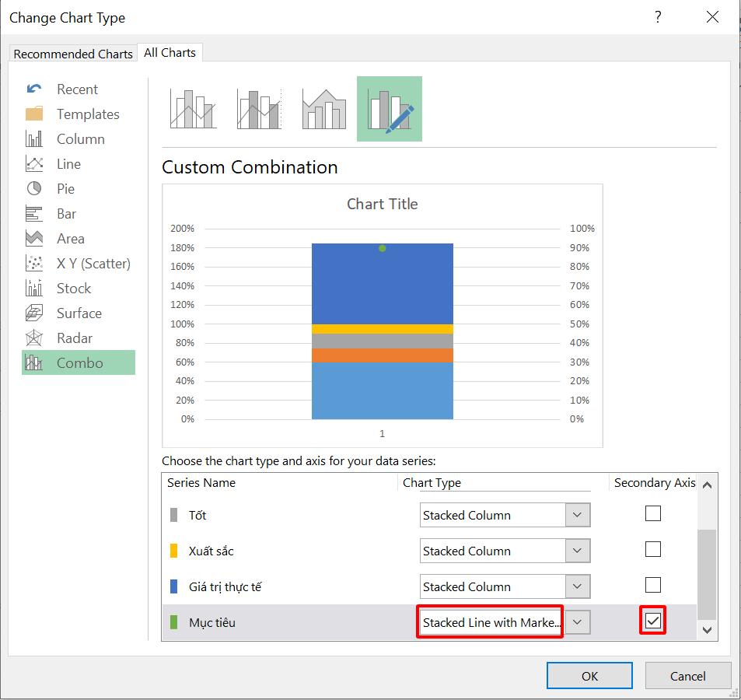The width and height of the screenshot is (741, 700).
Task: Open the Line chart category
Action: click(x=68, y=163)
